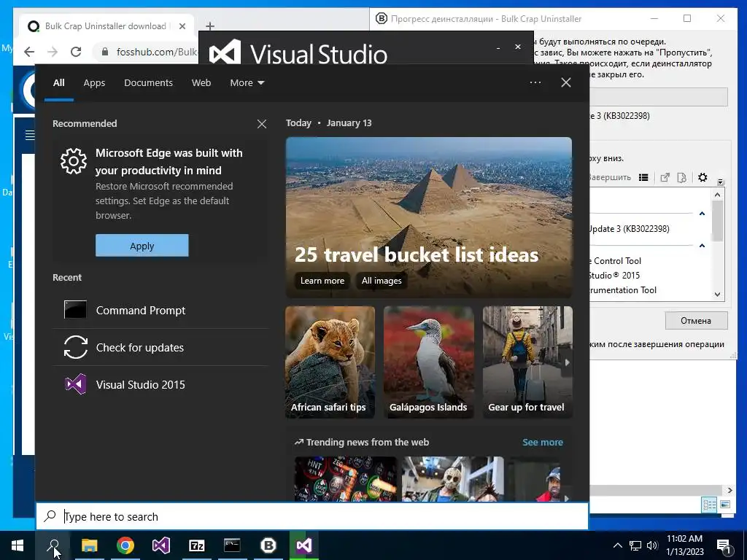
Task: Collapse the second group chevron in uninstaller list
Action: click(702, 246)
